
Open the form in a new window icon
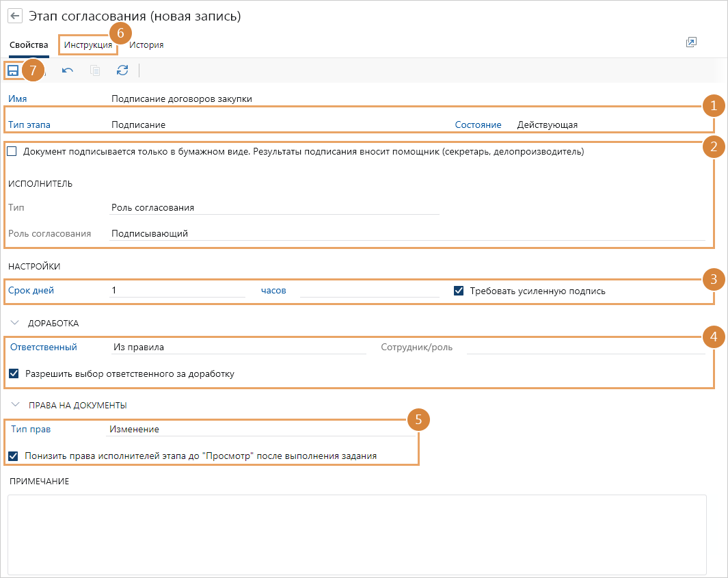click(691, 42)
